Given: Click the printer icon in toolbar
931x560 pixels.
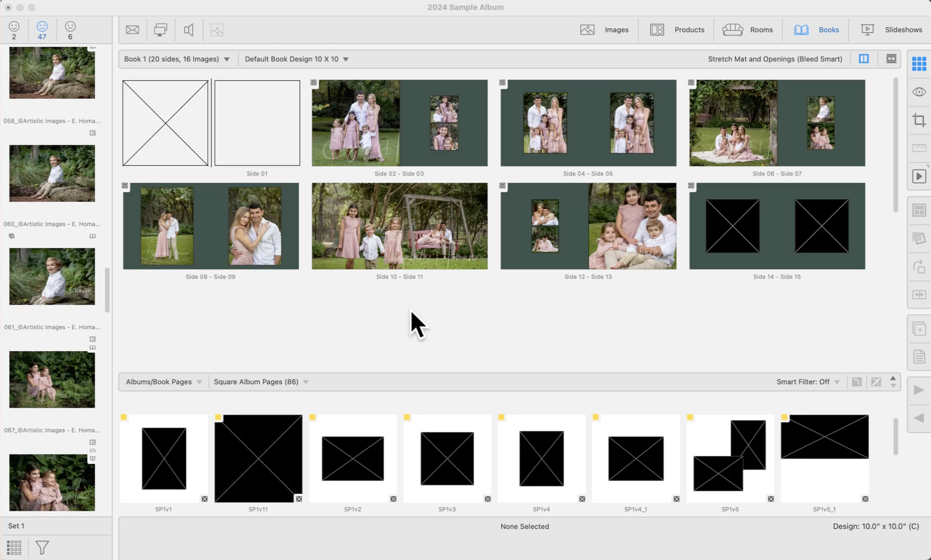Looking at the screenshot, I should [x=160, y=30].
